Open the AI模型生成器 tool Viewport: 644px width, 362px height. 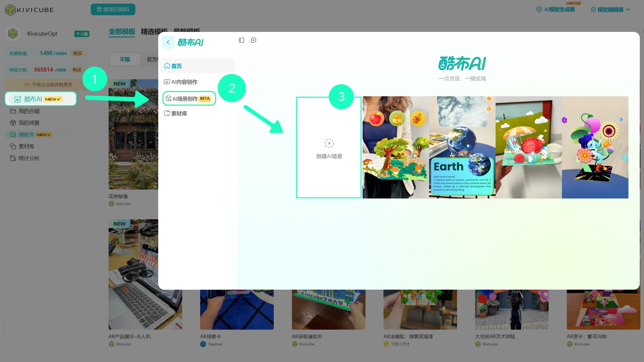[x=556, y=10]
